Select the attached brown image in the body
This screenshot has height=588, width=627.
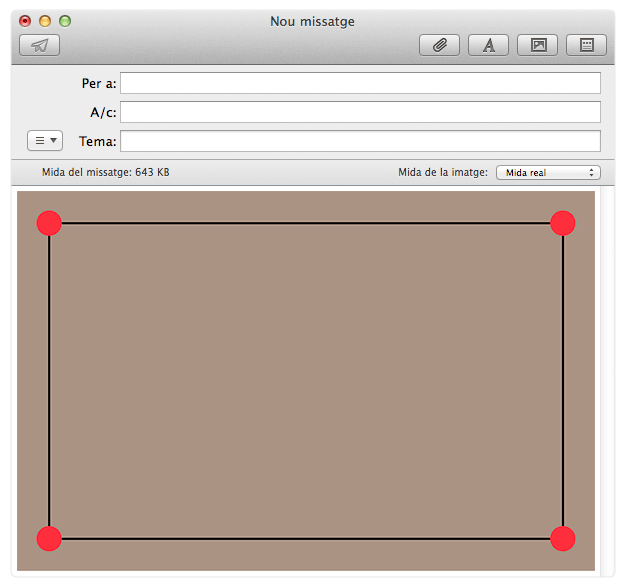click(x=306, y=380)
